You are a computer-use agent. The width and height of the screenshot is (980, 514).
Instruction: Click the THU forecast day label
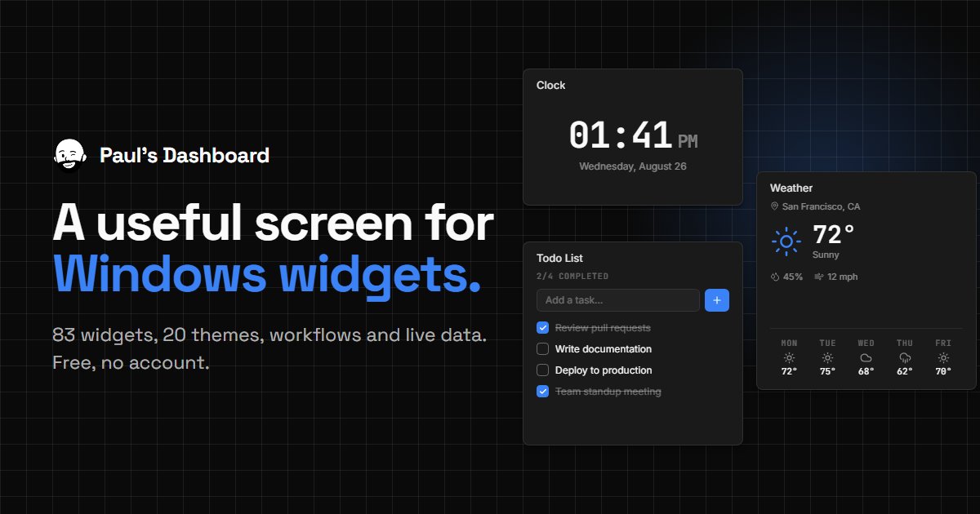pyautogui.click(x=905, y=343)
